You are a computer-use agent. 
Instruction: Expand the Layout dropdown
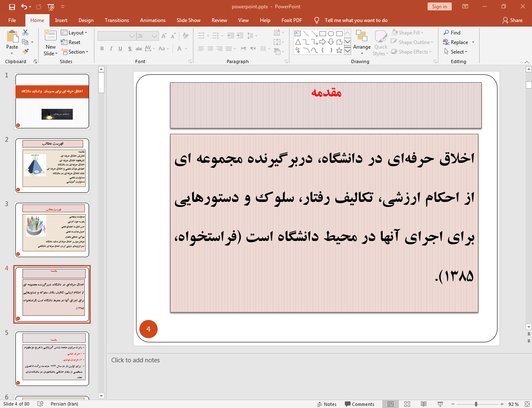74,33
